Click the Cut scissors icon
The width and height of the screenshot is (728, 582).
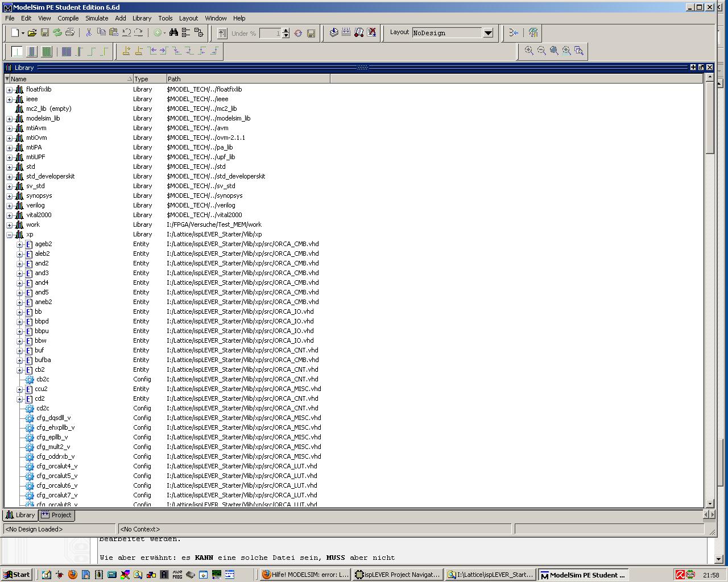point(89,33)
